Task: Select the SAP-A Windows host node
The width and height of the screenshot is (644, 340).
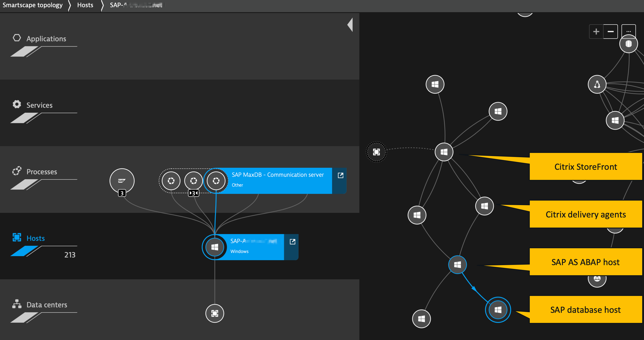Action: (215, 247)
